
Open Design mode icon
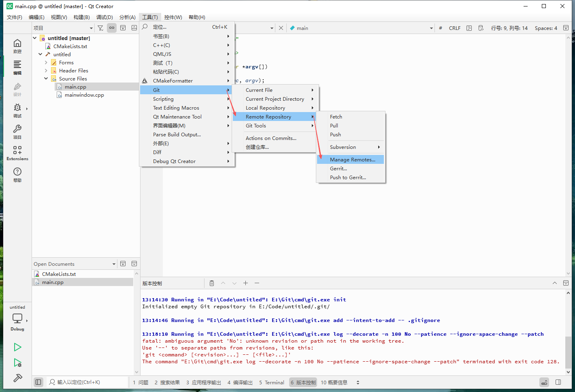[x=17, y=89]
